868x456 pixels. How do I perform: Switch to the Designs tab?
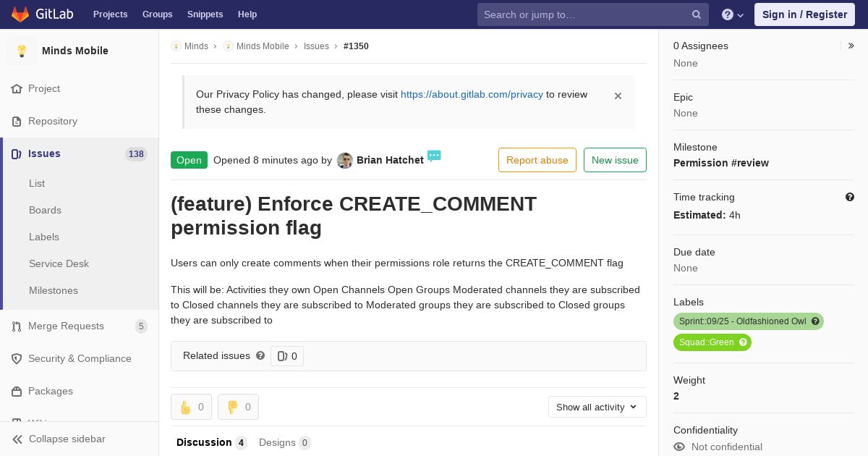pos(285,442)
